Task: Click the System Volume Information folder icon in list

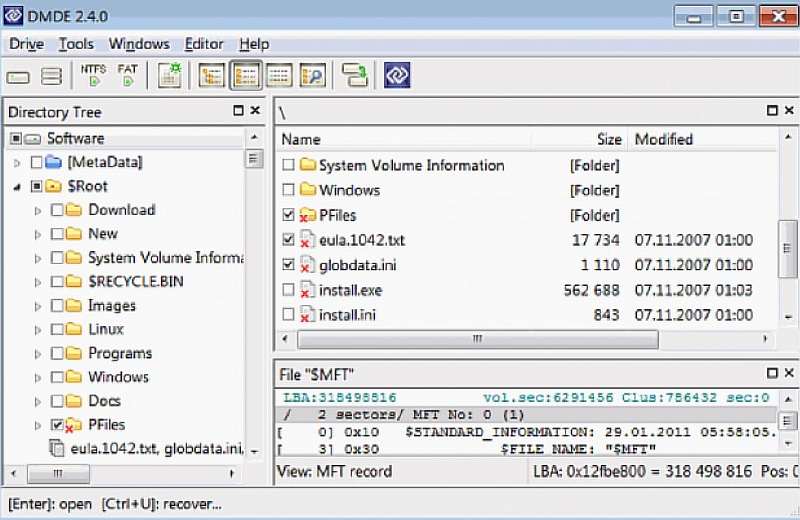Action: point(308,164)
